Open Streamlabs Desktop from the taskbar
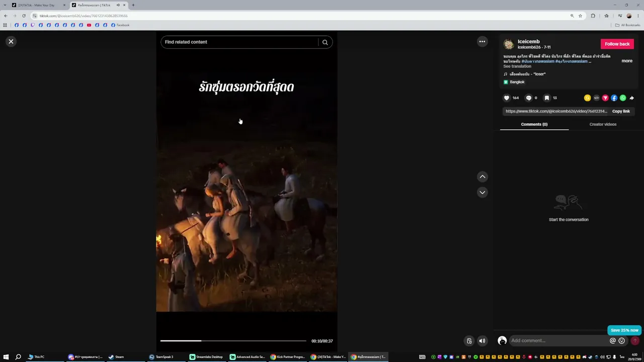 coord(206,357)
